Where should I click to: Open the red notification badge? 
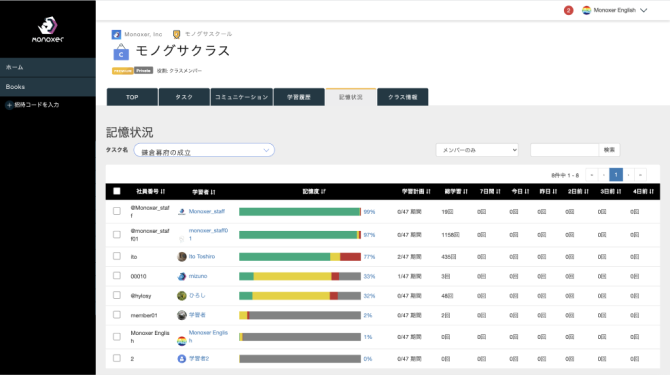click(x=568, y=10)
